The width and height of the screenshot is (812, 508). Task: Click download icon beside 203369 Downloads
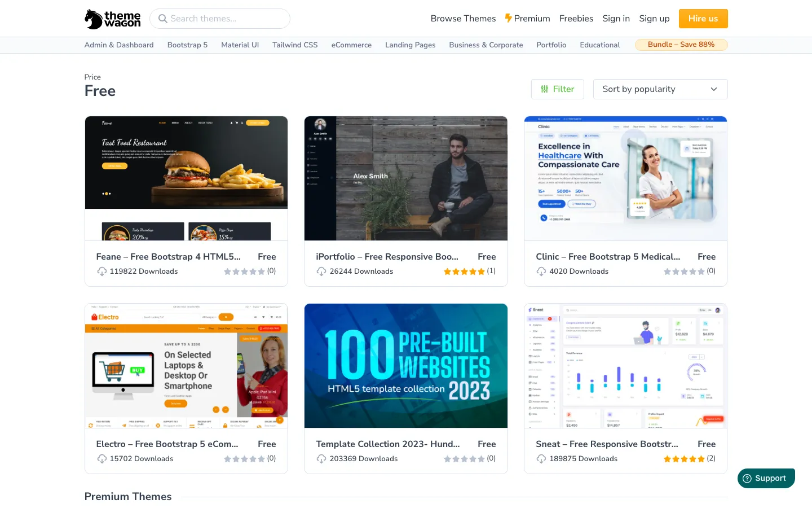(321, 459)
